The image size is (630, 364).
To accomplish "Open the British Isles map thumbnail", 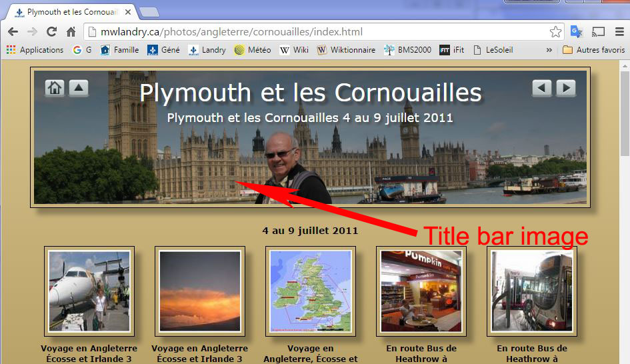I will coord(311,291).
